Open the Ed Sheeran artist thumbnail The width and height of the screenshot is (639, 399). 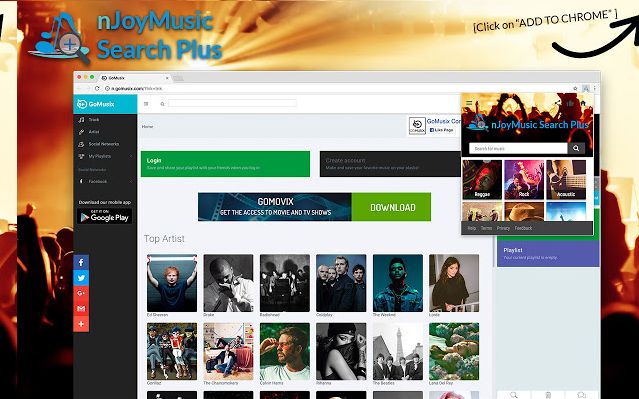click(172, 283)
